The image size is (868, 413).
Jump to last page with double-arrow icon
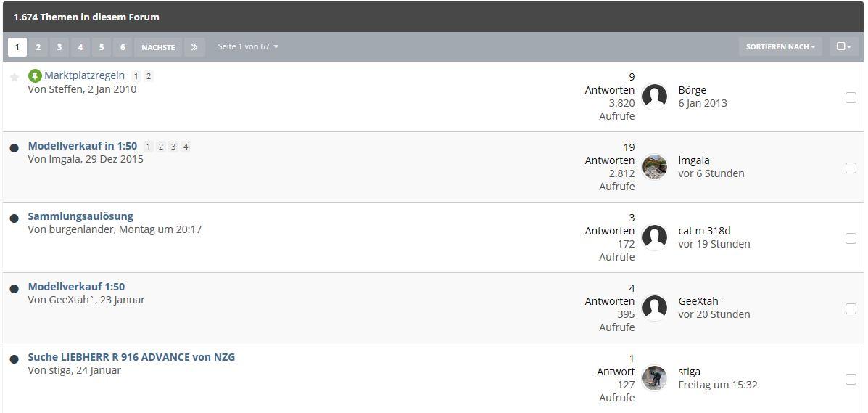[x=194, y=47]
